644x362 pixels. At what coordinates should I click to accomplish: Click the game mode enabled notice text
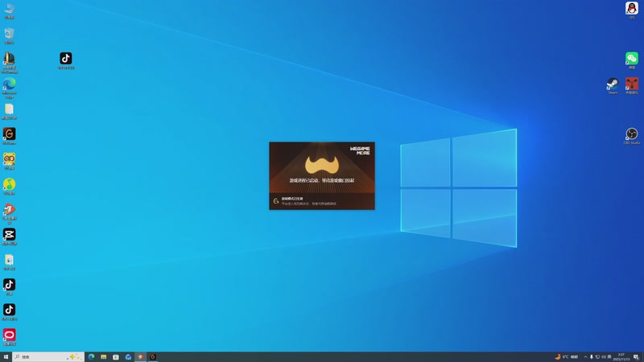(292, 199)
